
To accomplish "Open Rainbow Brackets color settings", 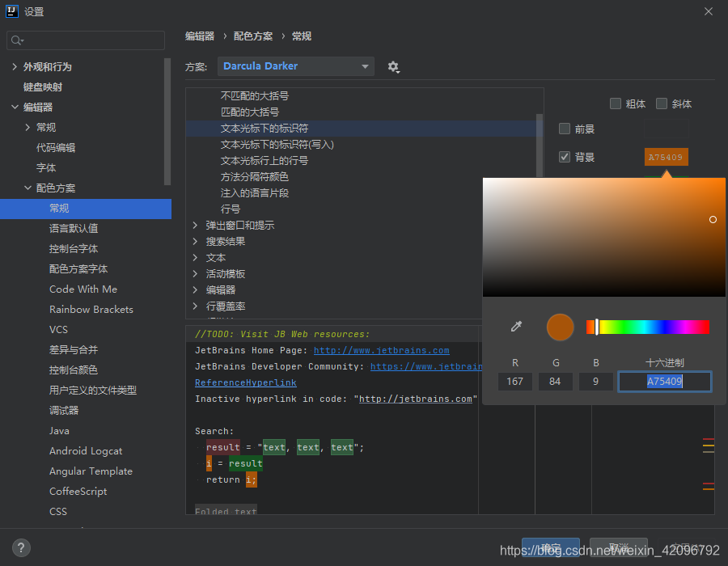I will (91, 310).
